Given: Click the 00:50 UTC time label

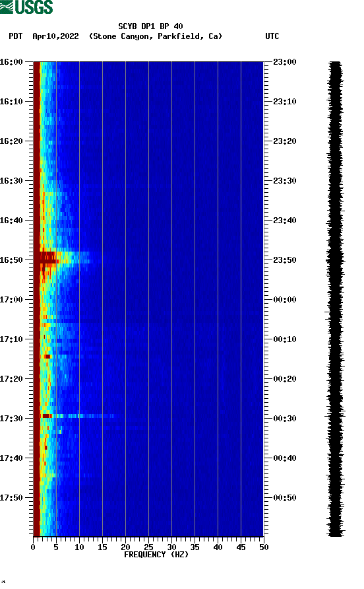Looking at the screenshot, I should point(285,498).
